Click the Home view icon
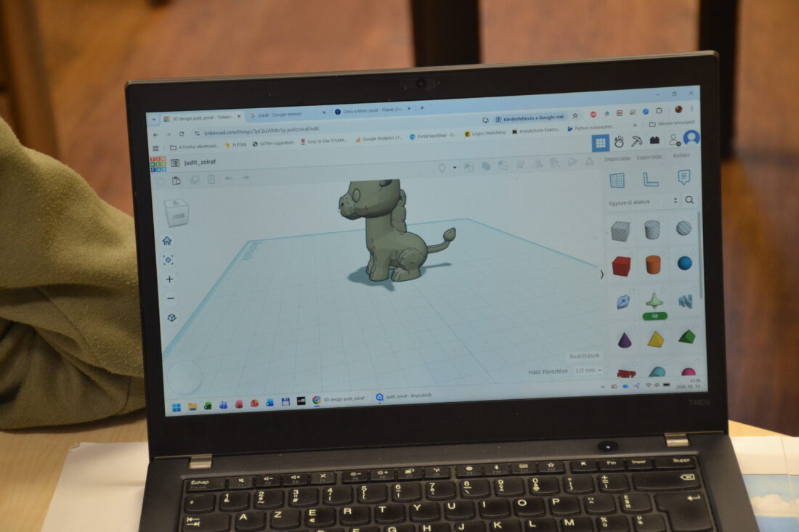This screenshot has height=532, width=799. pyautogui.click(x=167, y=241)
